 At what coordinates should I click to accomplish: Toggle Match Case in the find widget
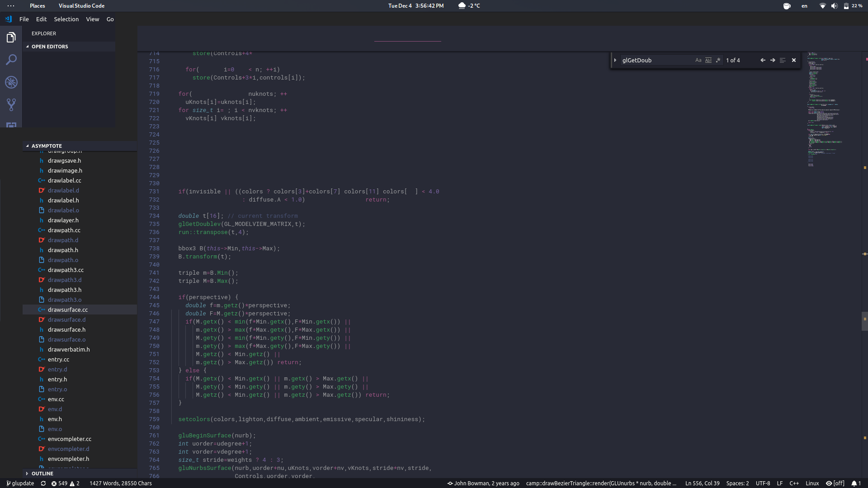point(698,60)
